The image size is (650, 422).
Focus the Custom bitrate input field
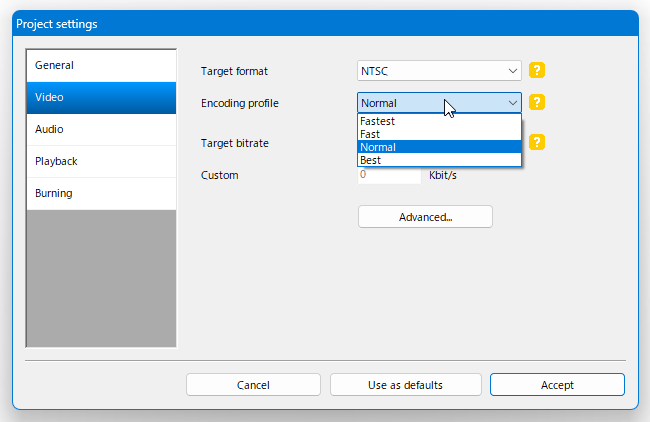tap(389, 175)
